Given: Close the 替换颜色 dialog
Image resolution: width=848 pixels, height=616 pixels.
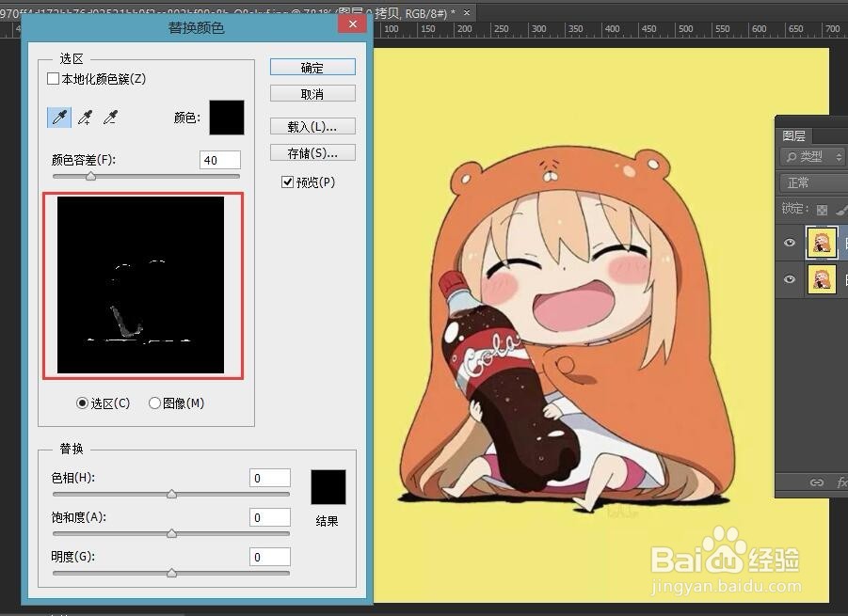Looking at the screenshot, I should tap(353, 24).
